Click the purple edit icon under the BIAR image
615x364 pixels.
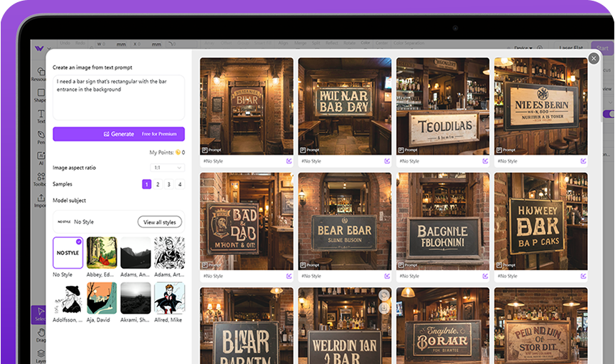[x=289, y=161]
